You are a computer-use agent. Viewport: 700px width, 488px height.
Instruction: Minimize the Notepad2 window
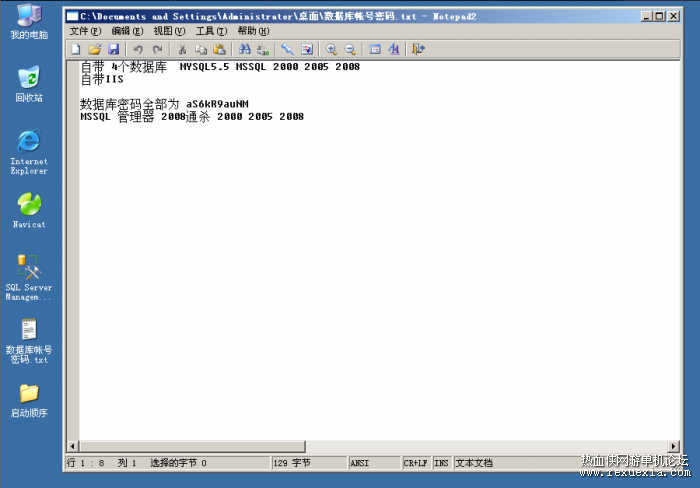[646, 17]
